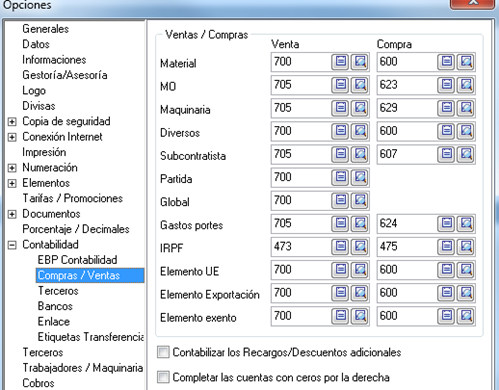Open search icon for IRPF Compra account
The height and width of the screenshot is (390, 499).
click(466, 246)
